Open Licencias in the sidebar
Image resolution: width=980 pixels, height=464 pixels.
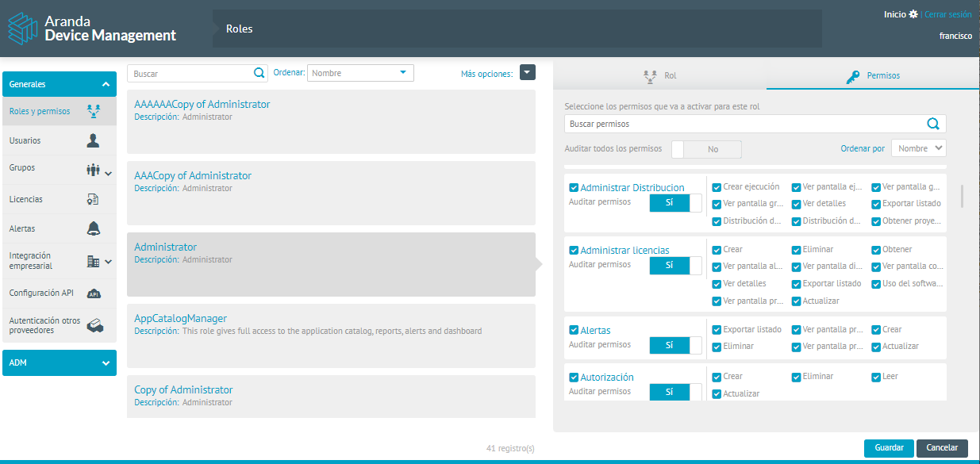(60, 199)
